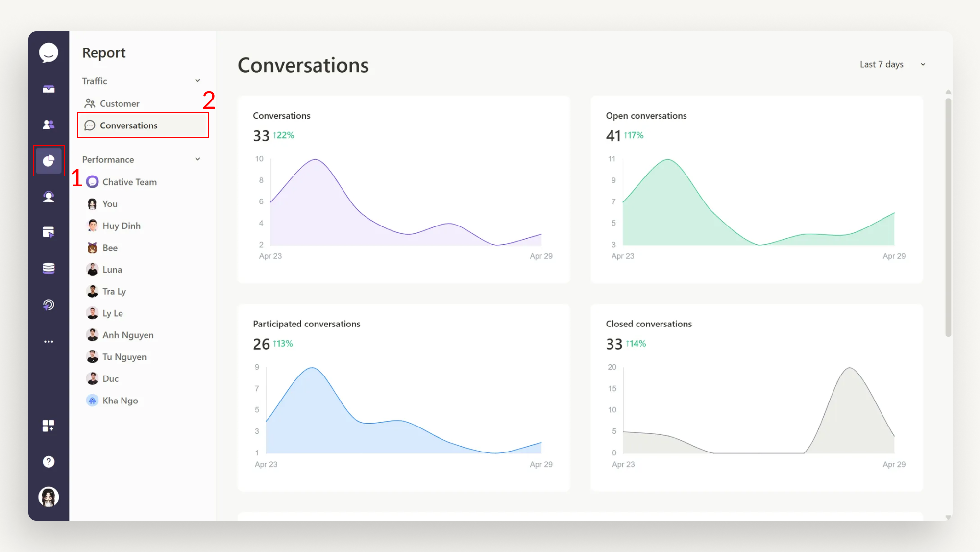This screenshot has width=980, height=552.
Task: Collapse the Performance section
Action: pyautogui.click(x=197, y=159)
